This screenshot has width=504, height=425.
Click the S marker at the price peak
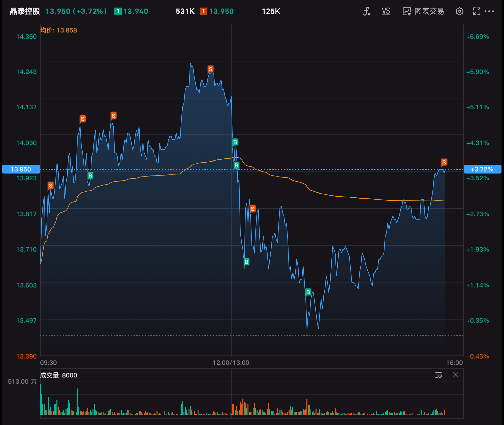(210, 69)
